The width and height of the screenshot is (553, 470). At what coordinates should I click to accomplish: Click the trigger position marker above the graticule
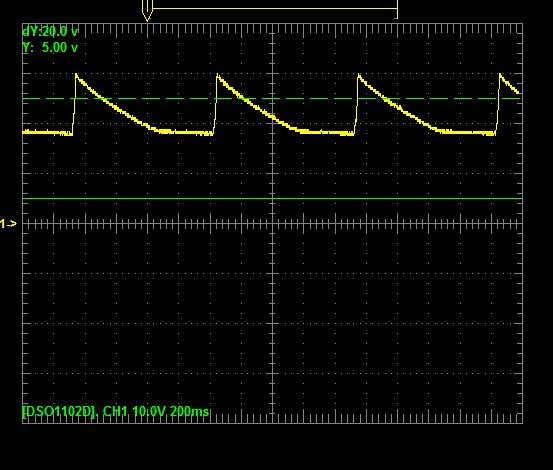pos(147,10)
